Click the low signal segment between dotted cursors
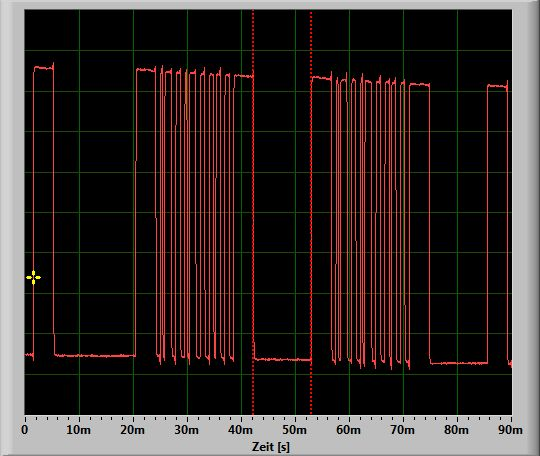The width and height of the screenshot is (540, 456). pos(282,360)
